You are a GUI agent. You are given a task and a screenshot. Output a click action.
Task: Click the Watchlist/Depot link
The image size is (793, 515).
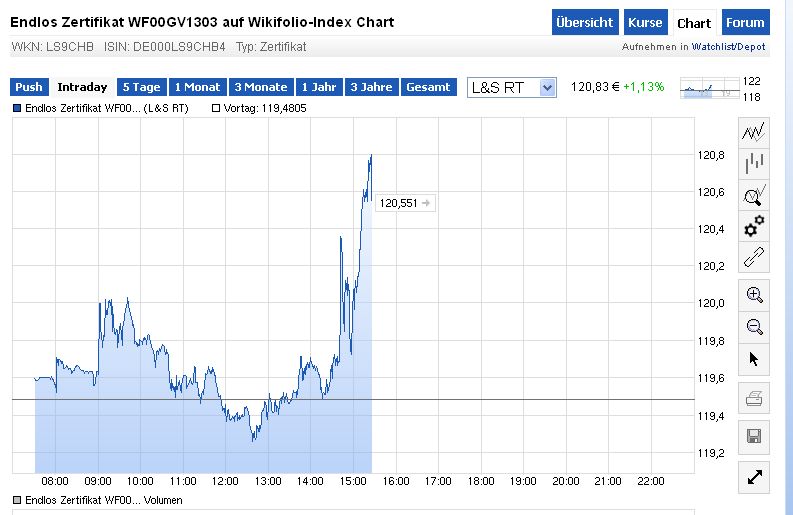click(728, 47)
